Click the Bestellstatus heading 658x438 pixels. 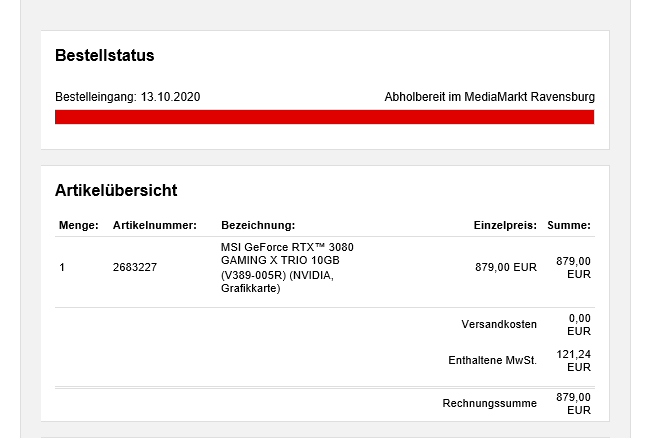point(104,56)
